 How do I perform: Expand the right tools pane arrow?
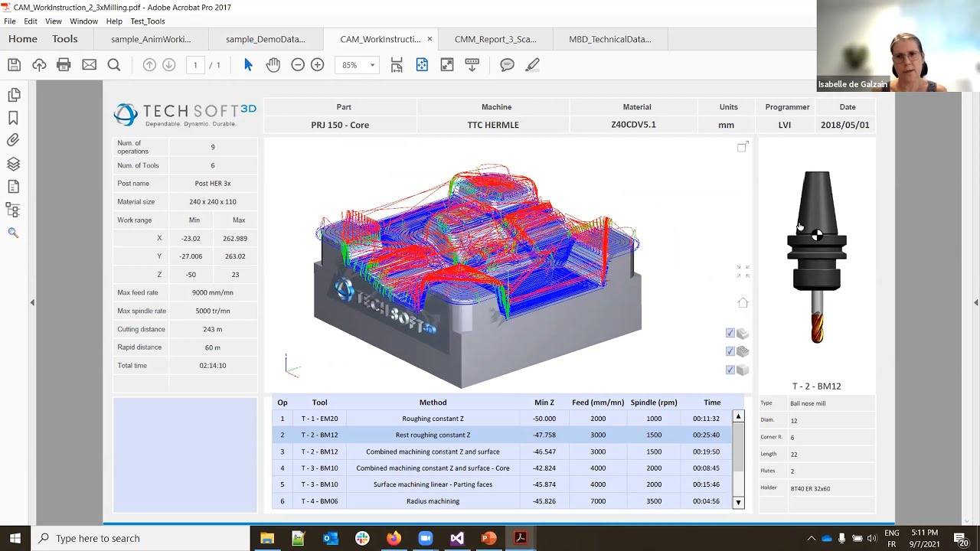[975, 303]
